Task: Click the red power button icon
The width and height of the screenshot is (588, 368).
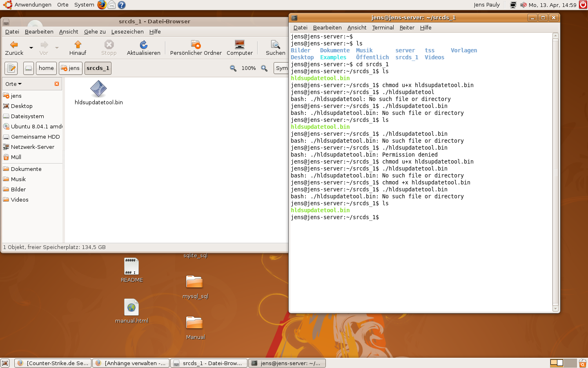Action: 583,5
